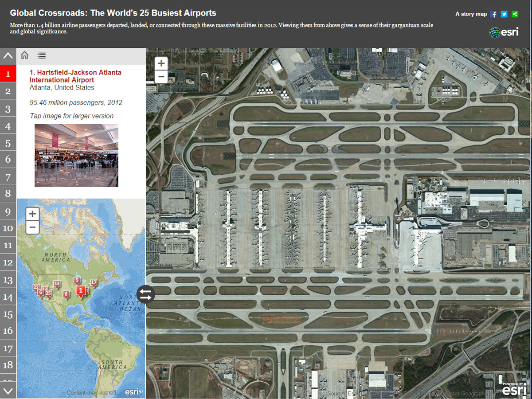Share story map on Twitter

point(504,14)
